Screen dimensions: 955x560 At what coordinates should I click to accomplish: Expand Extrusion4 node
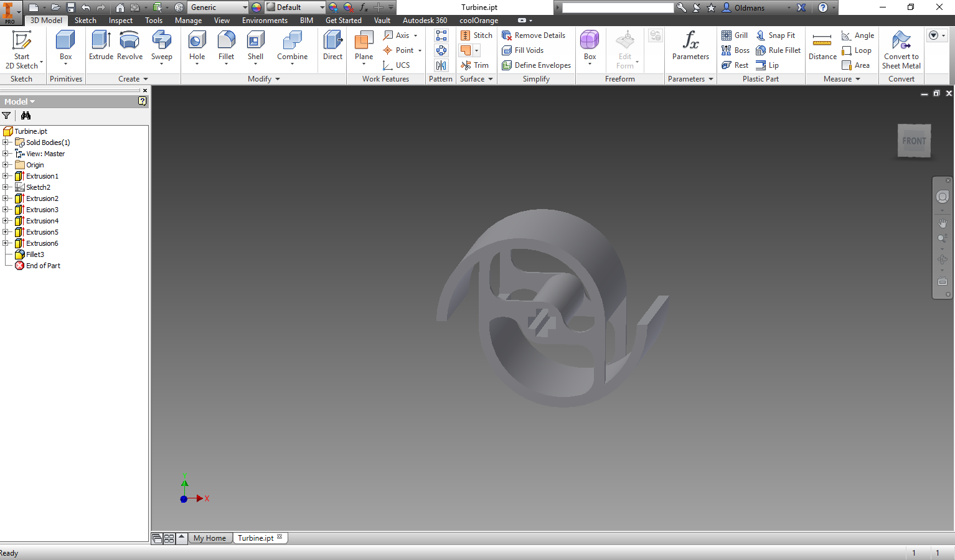[x=6, y=221]
